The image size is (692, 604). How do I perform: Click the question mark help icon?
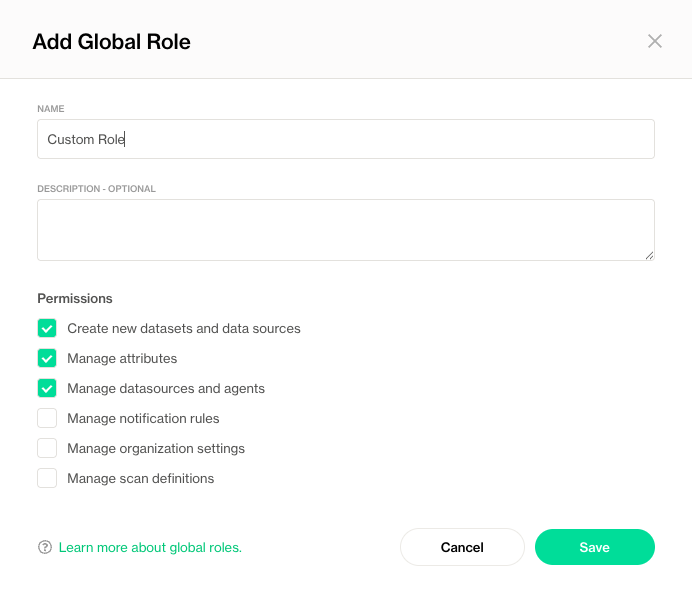45,547
